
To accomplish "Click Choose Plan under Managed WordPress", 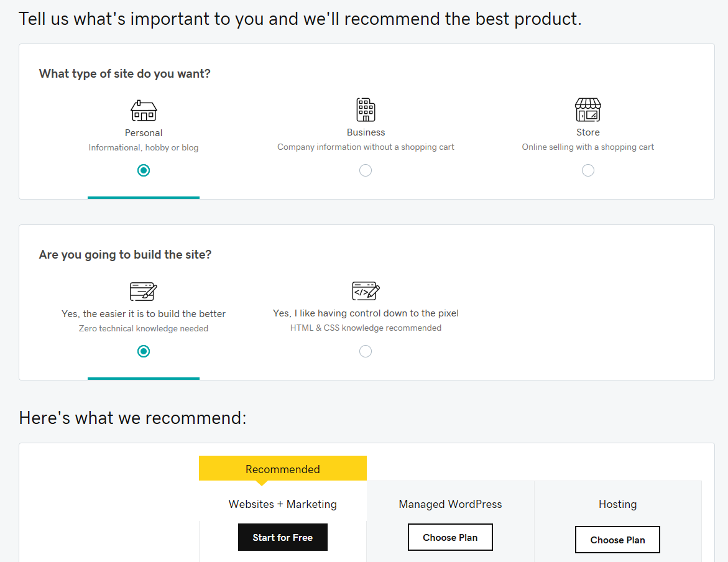I will pyautogui.click(x=450, y=537).
